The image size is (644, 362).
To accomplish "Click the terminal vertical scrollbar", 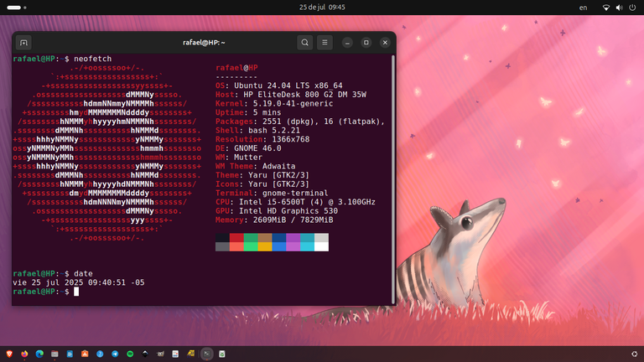I will 393,179.
